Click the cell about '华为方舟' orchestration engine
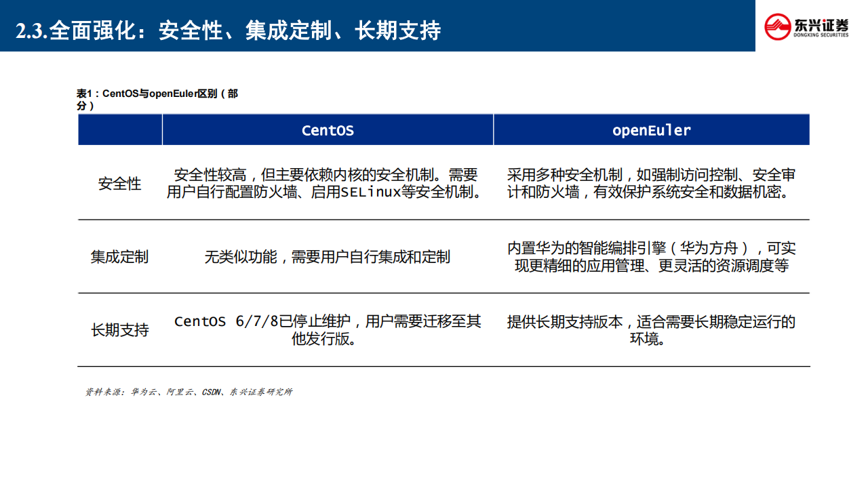This screenshot has width=868, height=488. (652, 257)
